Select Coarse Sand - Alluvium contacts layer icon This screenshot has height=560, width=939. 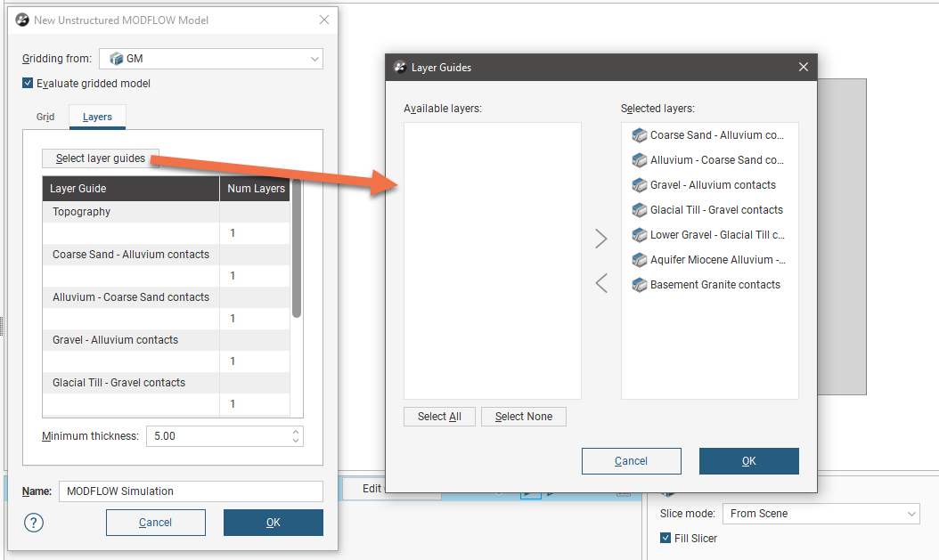[x=639, y=135]
